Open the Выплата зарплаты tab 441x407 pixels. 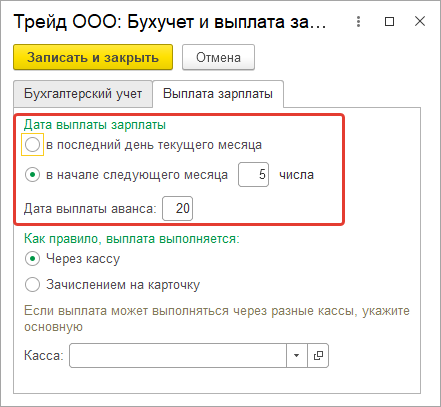click(x=218, y=94)
